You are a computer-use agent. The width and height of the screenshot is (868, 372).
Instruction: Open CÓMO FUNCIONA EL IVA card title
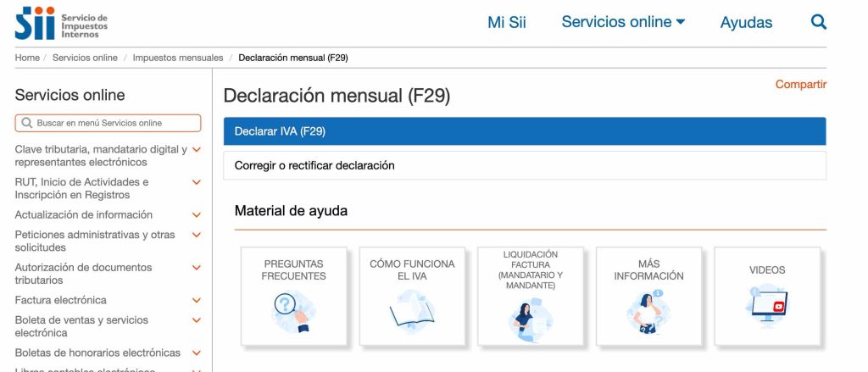pos(412,270)
